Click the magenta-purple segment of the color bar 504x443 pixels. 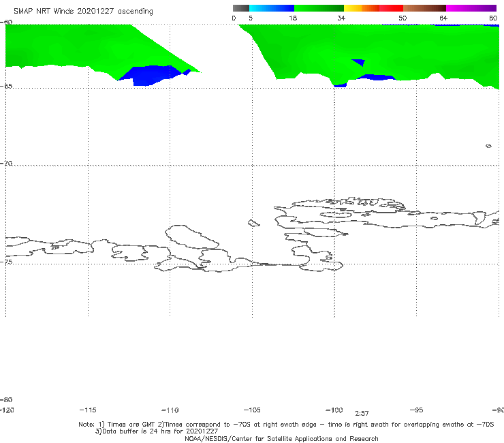point(471,8)
